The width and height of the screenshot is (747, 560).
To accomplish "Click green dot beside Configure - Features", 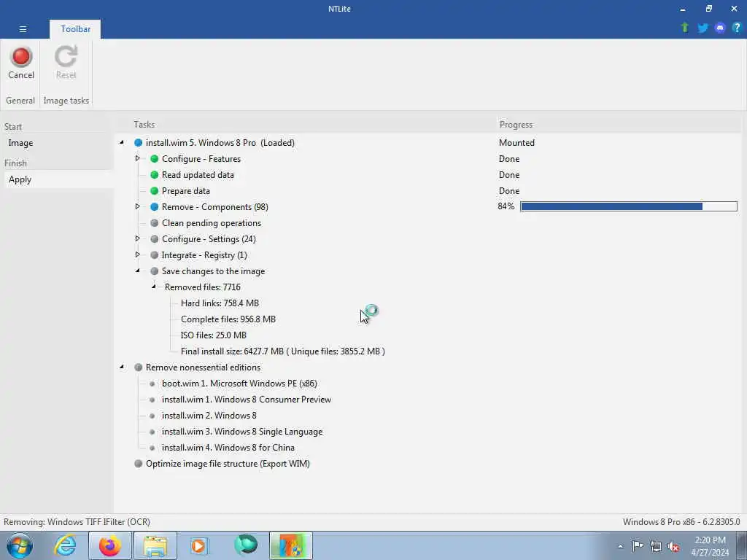I will [155, 158].
